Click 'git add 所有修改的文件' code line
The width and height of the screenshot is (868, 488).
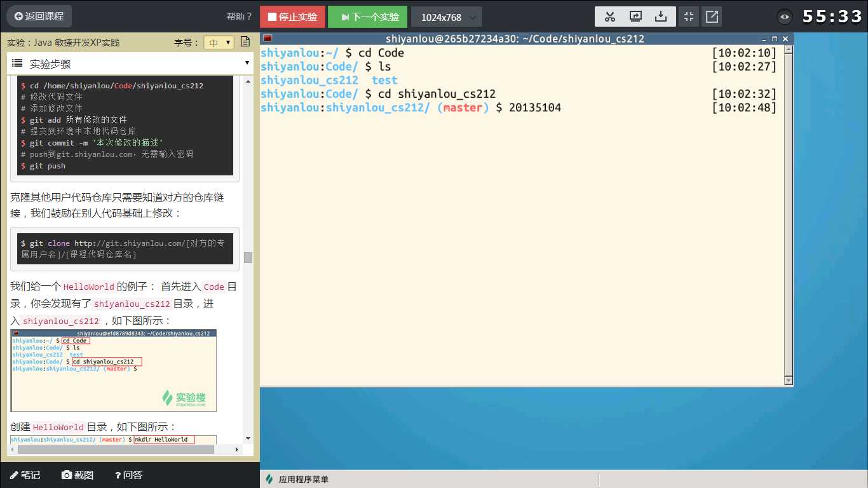(74, 119)
